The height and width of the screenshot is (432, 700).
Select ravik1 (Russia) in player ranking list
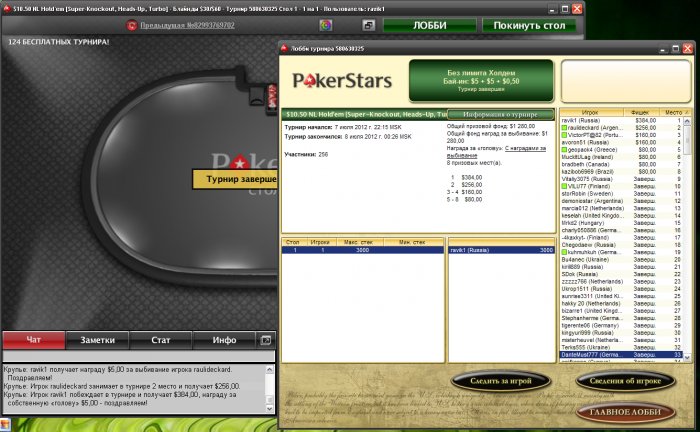(x=621, y=120)
